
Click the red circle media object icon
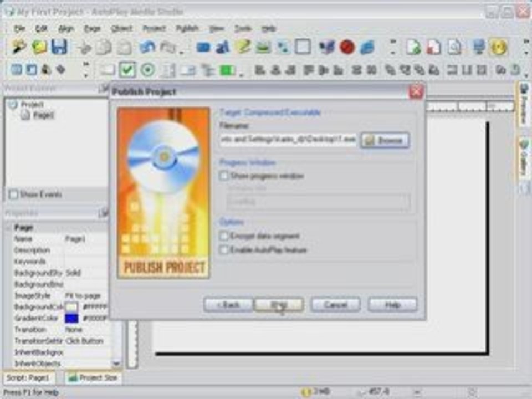coord(347,47)
